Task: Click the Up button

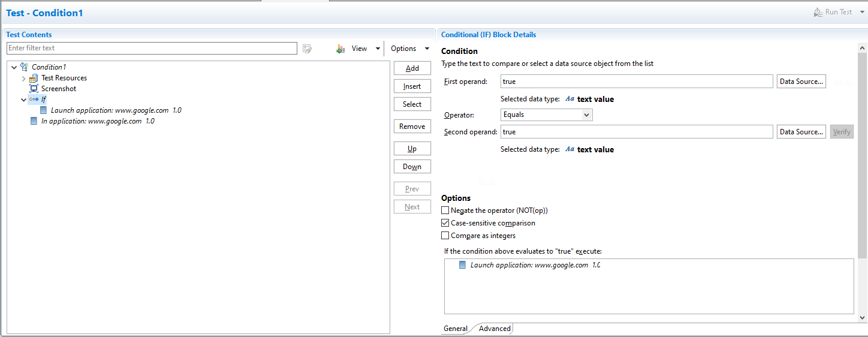Action: [x=412, y=149]
